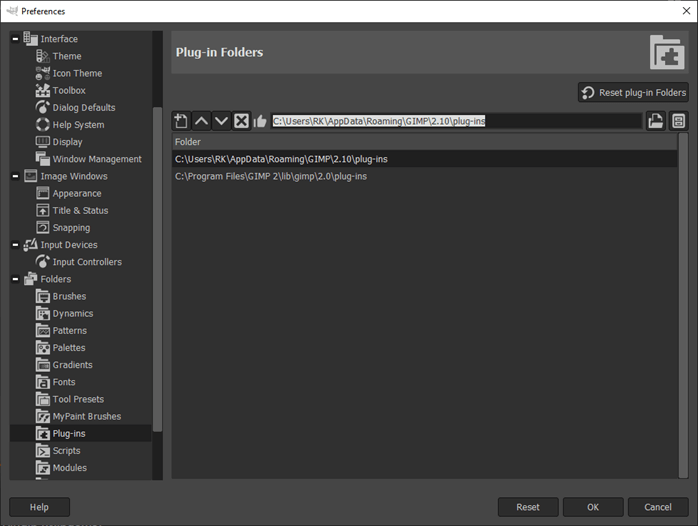Collapse the Interface tree section

pos(15,39)
